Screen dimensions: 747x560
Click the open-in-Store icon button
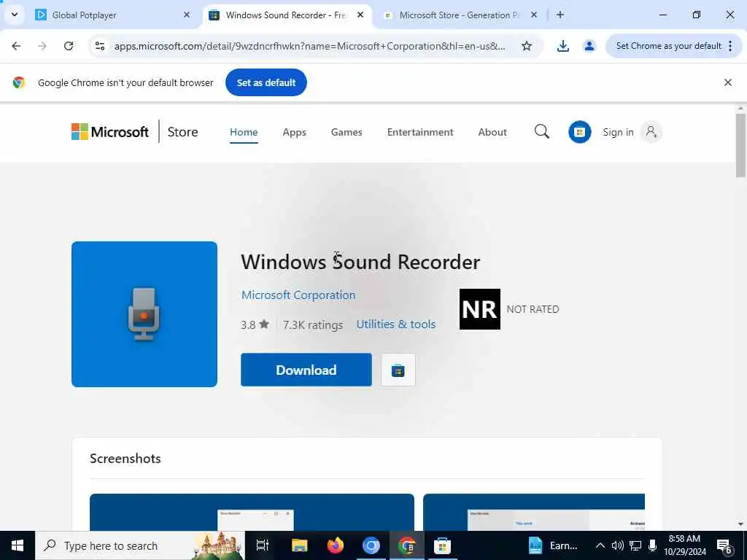click(x=398, y=370)
